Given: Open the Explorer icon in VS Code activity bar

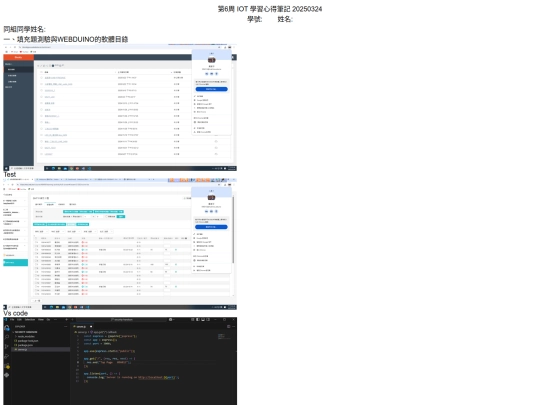Looking at the screenshot, I should click(x=7, y=328).
